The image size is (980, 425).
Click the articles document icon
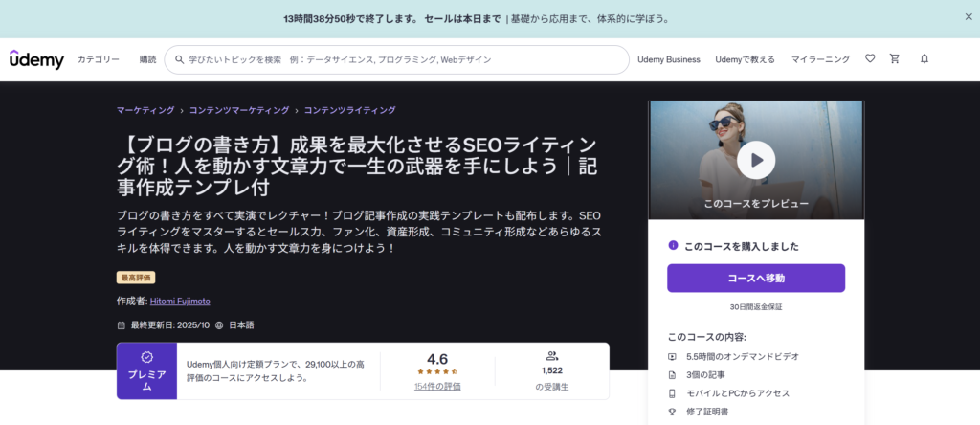673,375
